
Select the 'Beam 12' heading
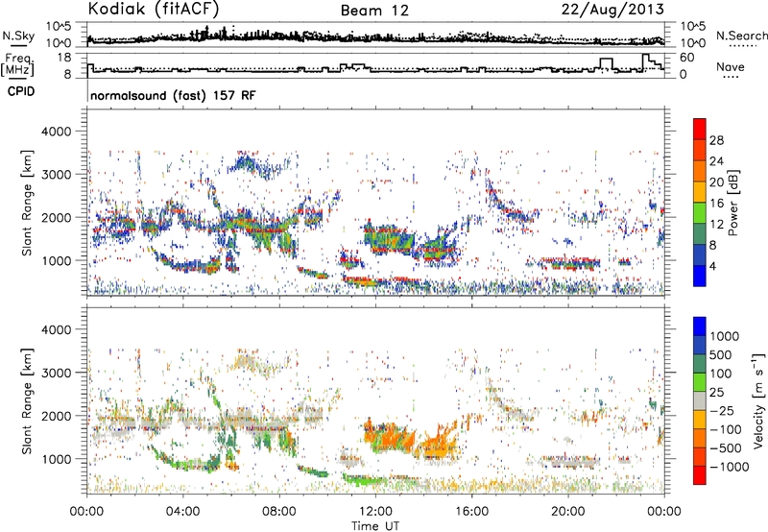pos(374,11)
